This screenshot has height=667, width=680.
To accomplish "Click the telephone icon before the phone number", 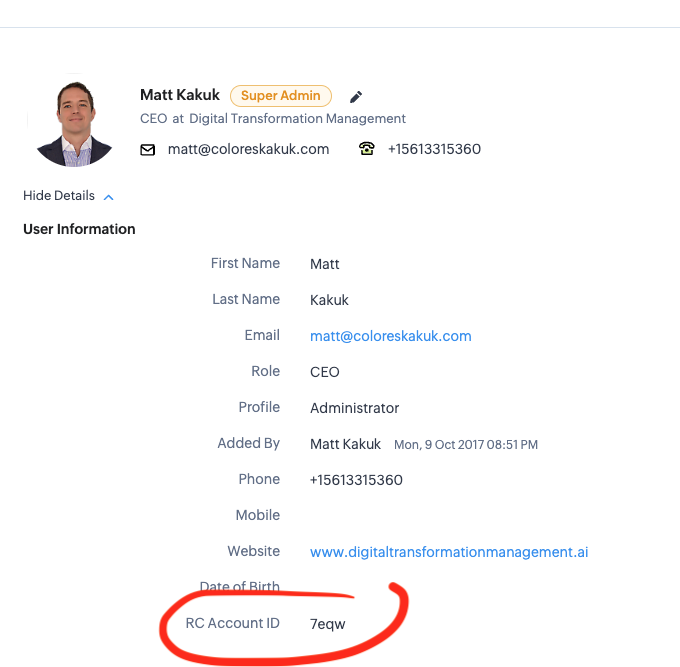I will pos(366,149).
